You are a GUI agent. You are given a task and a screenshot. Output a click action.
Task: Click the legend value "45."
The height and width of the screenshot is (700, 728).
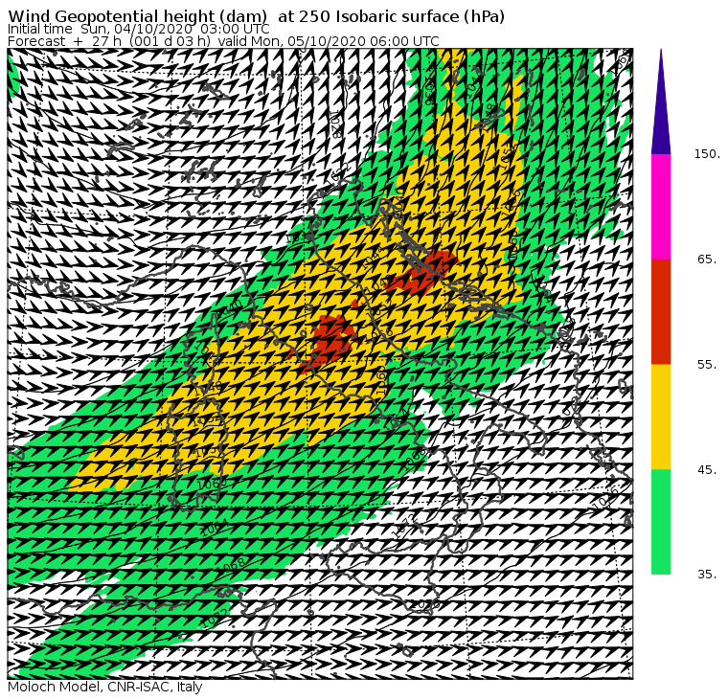[x=708, y=470]
